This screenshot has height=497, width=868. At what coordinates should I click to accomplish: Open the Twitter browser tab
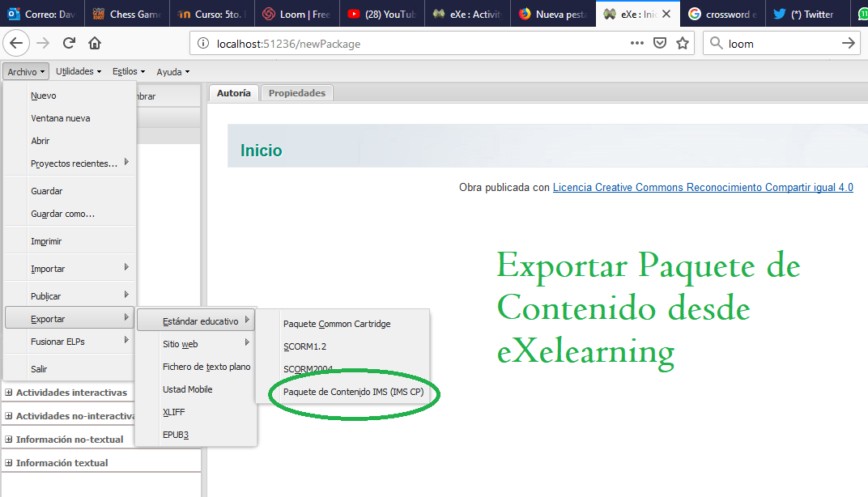click(x=807, y=14)
